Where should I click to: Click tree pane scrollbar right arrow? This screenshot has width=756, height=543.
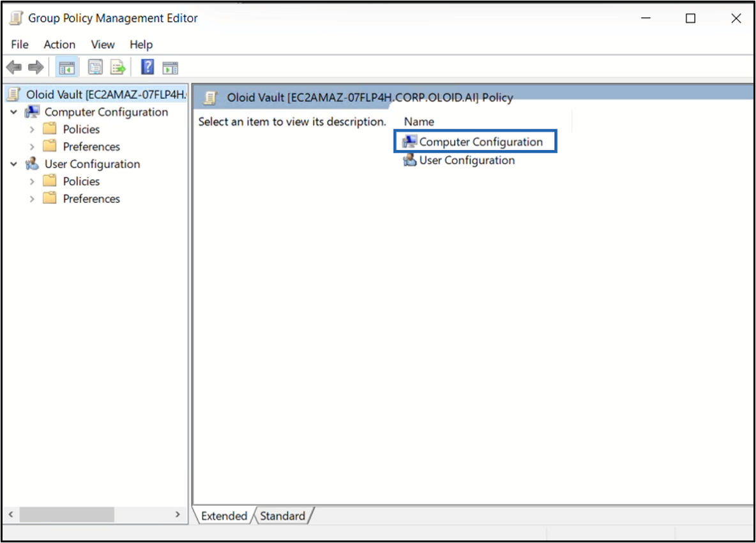click(x=178, y=514)
